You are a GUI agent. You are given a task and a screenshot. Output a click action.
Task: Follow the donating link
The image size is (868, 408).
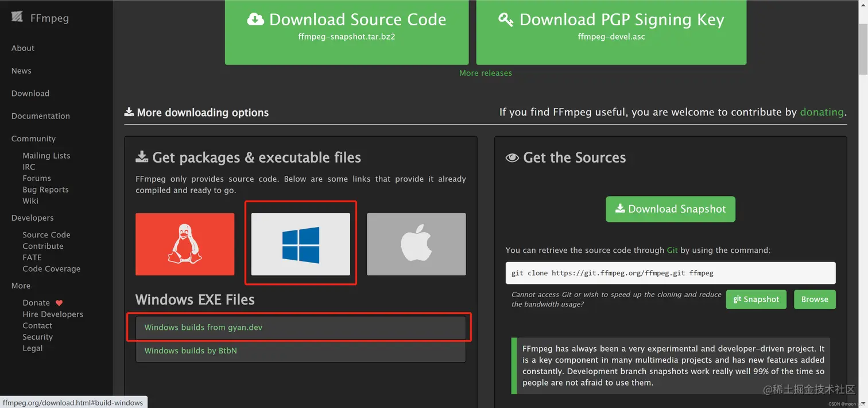tap(822, 112)
